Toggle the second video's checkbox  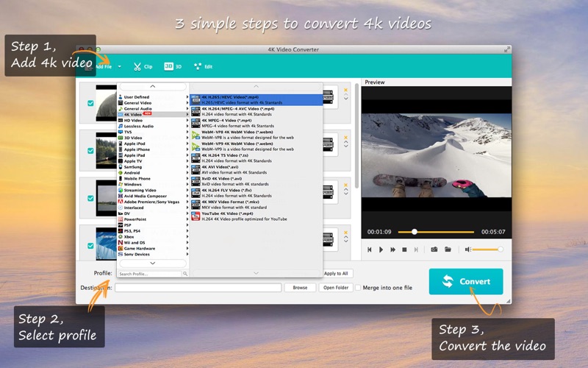point(90,151)
